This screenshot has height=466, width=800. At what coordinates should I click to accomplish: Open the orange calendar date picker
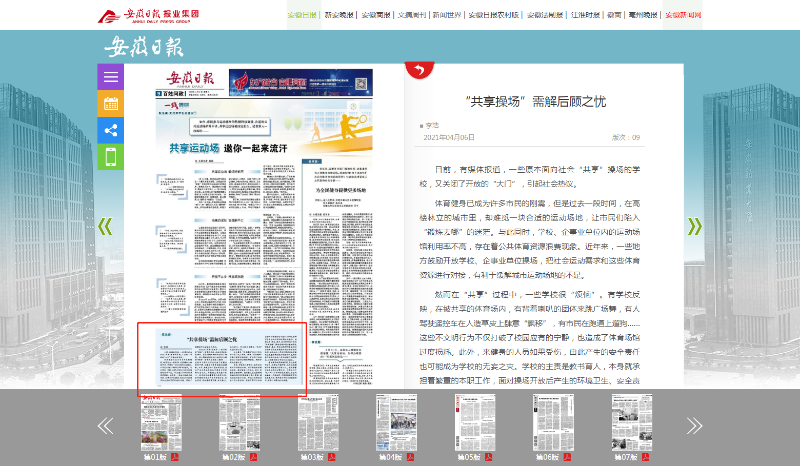(x=111, y=104)
